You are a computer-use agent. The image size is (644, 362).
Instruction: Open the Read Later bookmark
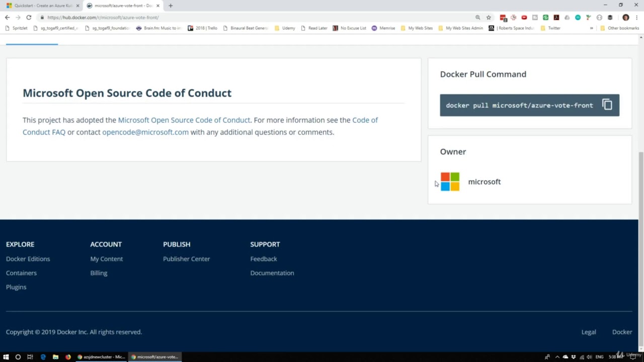point(314,28)
